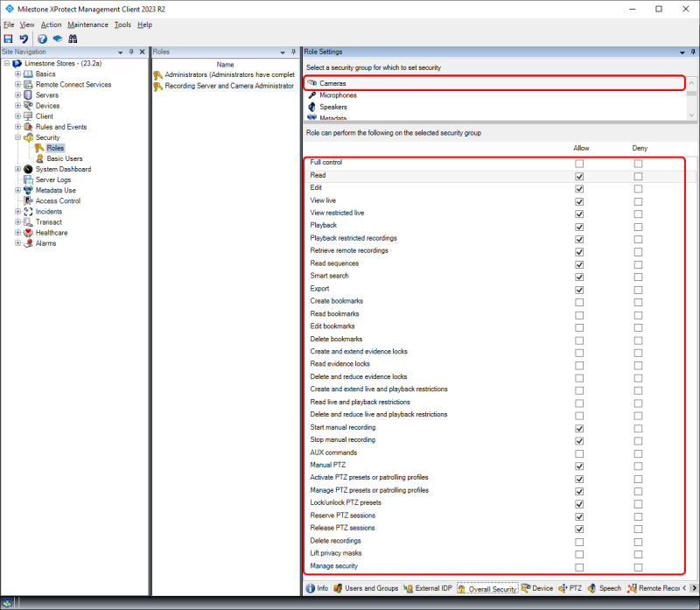This screenshot has height=610, width=700.
Task: Enable Allow for Full control
Action: [579, 164]
